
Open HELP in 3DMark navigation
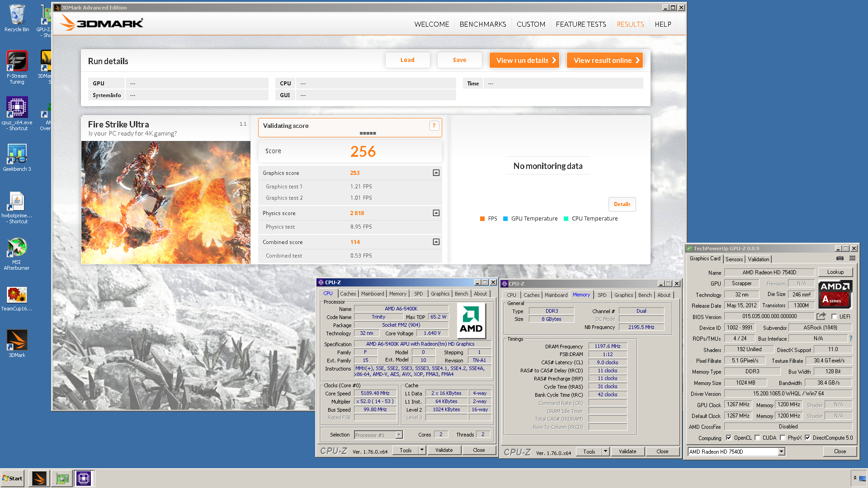coord(663,24)
